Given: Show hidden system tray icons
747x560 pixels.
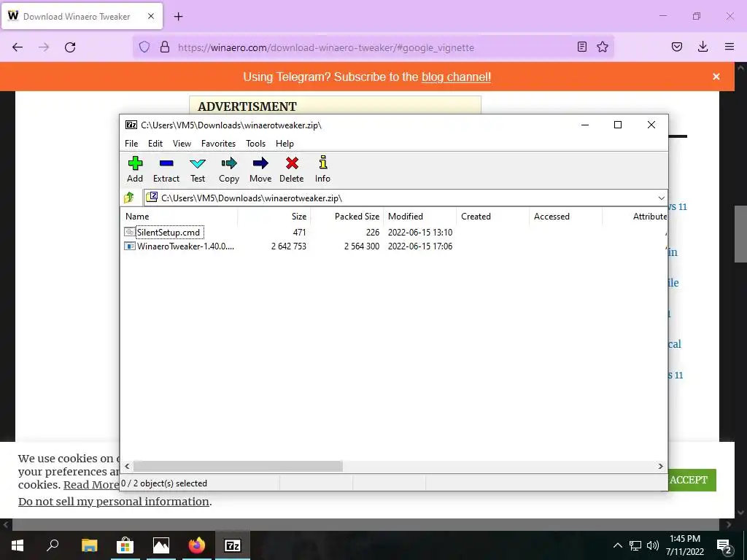Looking at the screenshot, I should click(617, 545).
